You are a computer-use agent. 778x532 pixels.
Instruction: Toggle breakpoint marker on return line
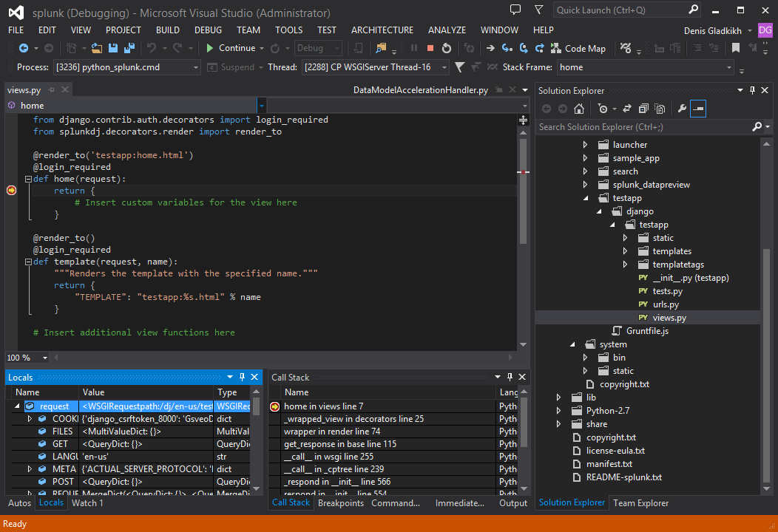point(11,191)
